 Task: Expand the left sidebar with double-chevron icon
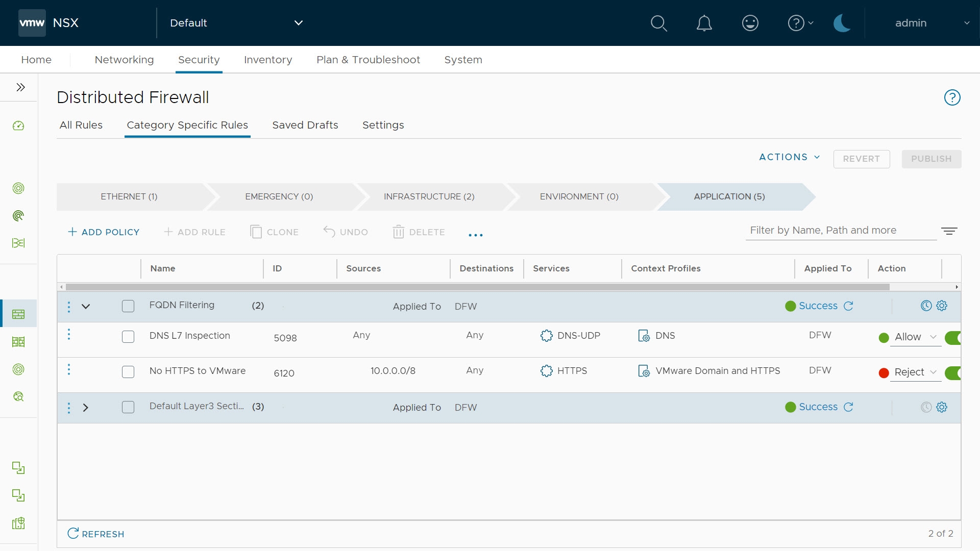20,87
